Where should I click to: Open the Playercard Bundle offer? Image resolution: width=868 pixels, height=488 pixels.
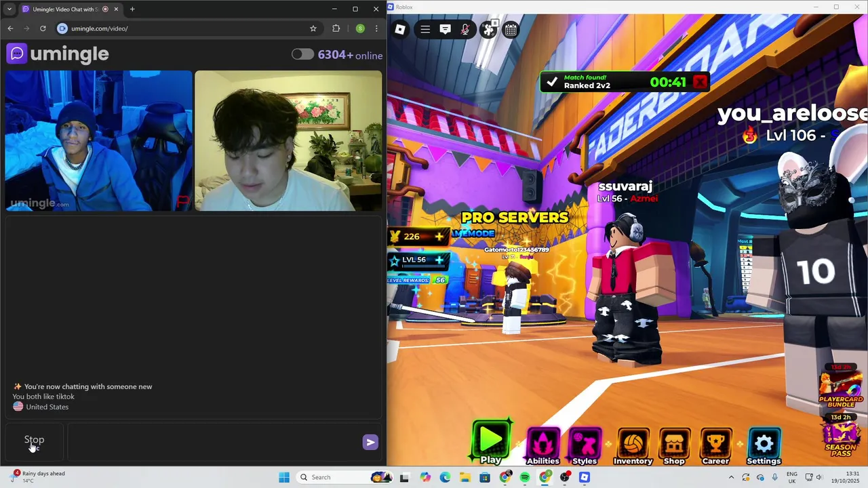(x=841, y=388)
